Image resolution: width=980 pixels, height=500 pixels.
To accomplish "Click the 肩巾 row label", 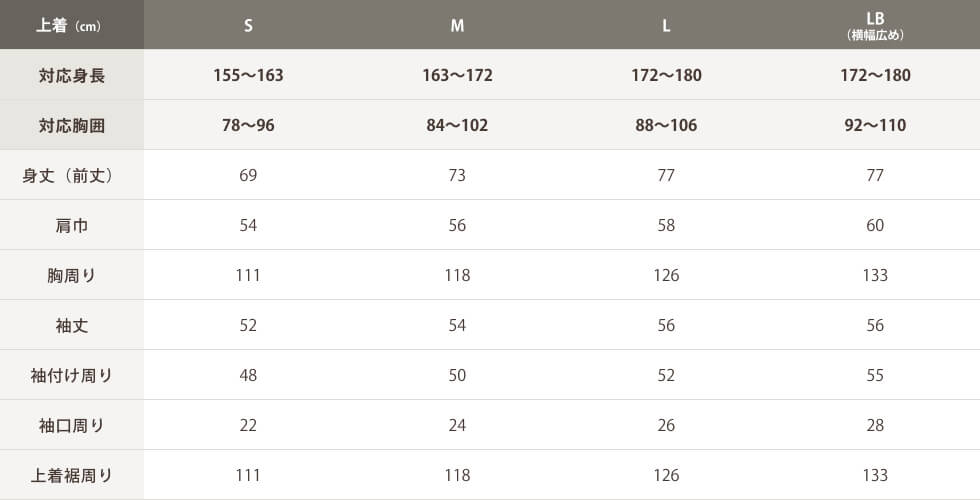I will pyautogui.click(x=72, y=226).
